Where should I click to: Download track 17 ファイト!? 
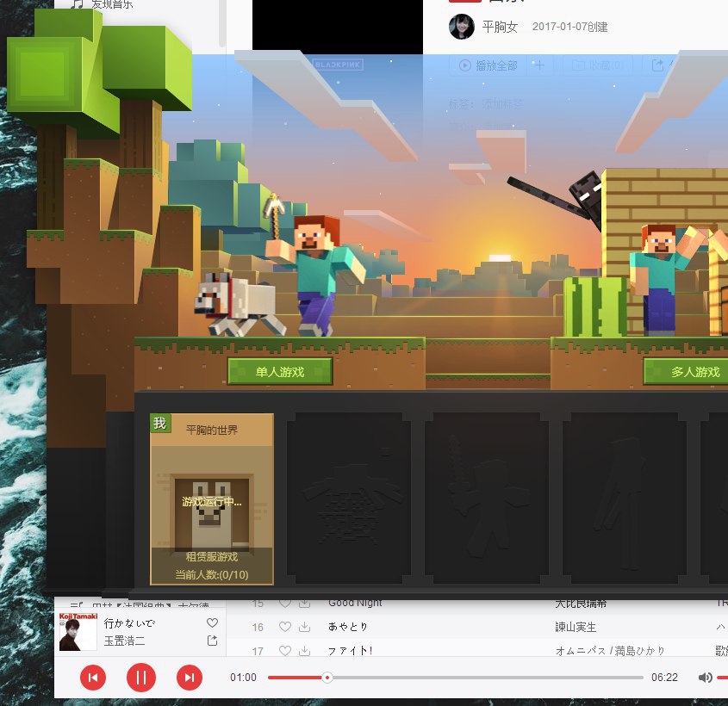[304, 650]
